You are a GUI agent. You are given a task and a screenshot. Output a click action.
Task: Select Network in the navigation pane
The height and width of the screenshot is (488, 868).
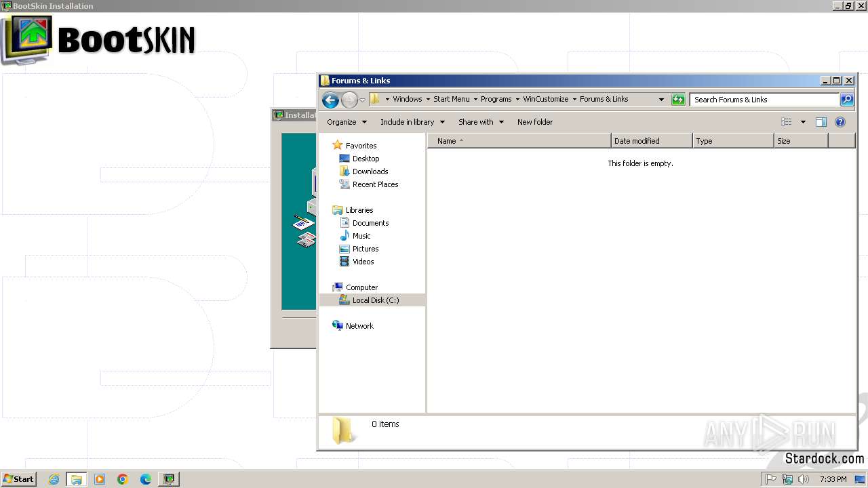(x=359, y=326)
